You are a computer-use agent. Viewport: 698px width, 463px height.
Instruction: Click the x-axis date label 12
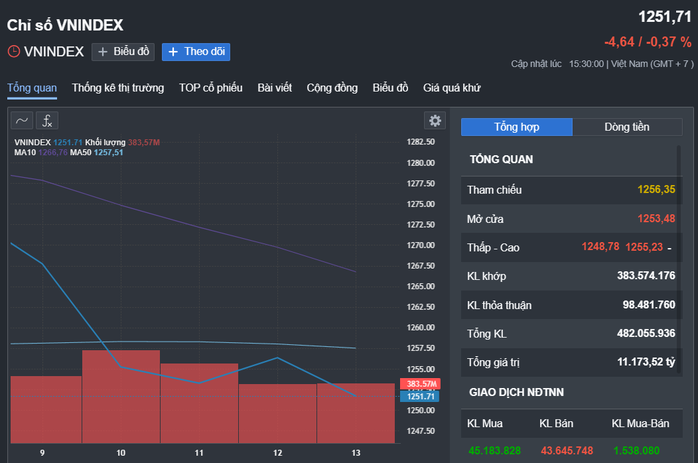click(278, 453)
